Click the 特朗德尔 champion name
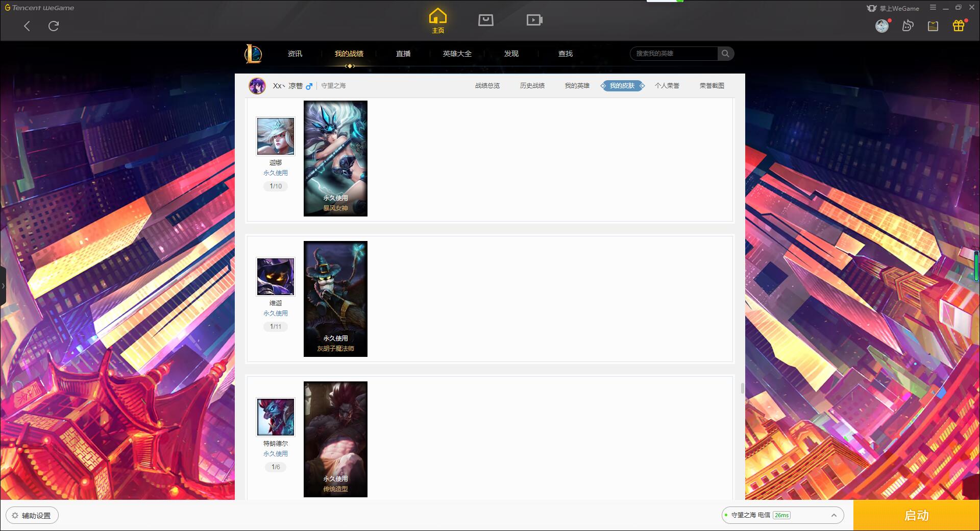Image resolution: width=980 pixels, height=531 pixels. (276, 444)
